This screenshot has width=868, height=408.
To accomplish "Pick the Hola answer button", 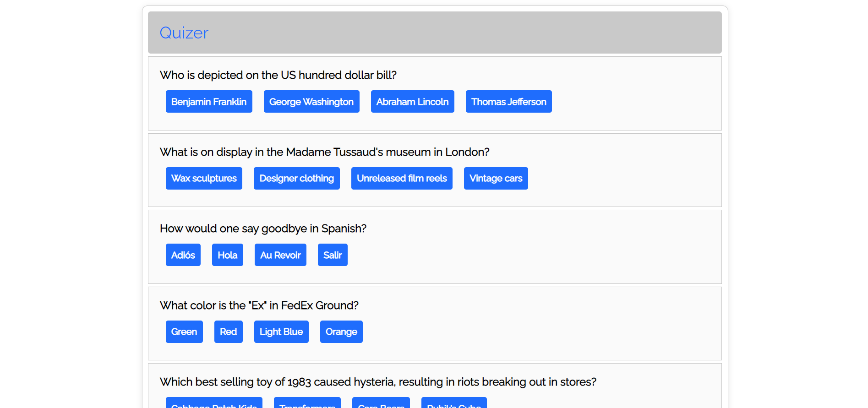I will pyautogui.click(x=228, y=255).
